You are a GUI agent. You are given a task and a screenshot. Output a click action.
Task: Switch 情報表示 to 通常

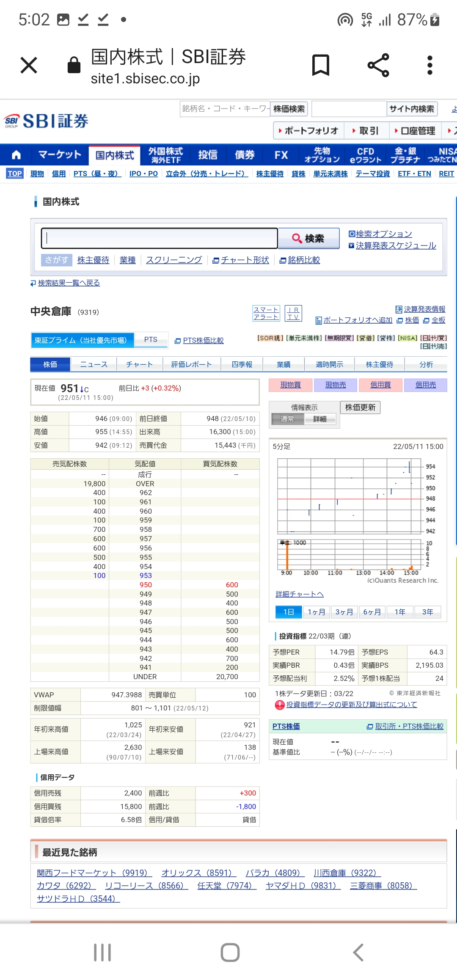(x=287, y=419)
